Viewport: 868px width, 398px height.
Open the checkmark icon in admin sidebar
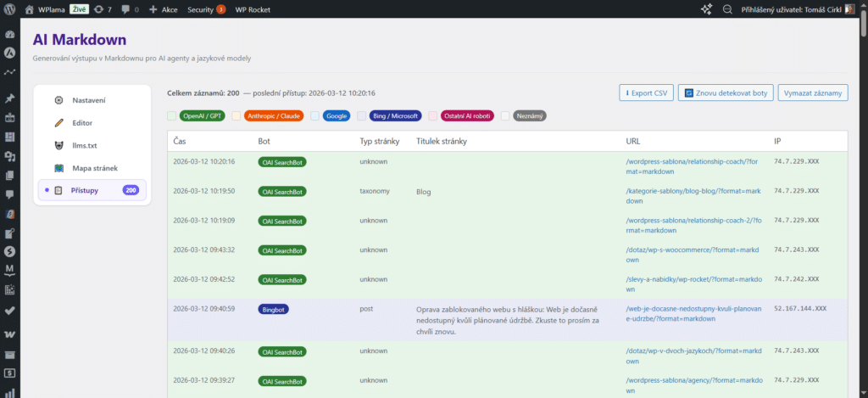click(9, 311)
